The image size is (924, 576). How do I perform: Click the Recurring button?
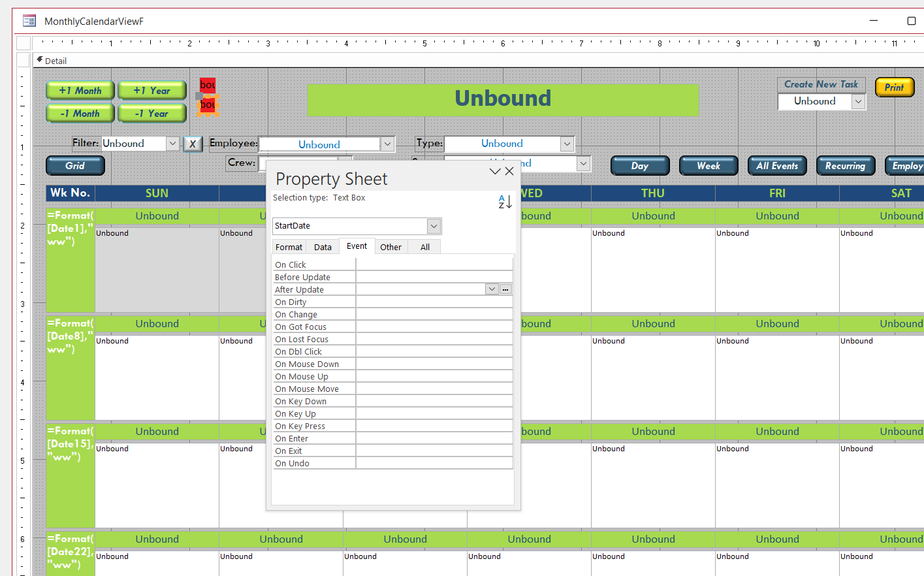point(845,166)
